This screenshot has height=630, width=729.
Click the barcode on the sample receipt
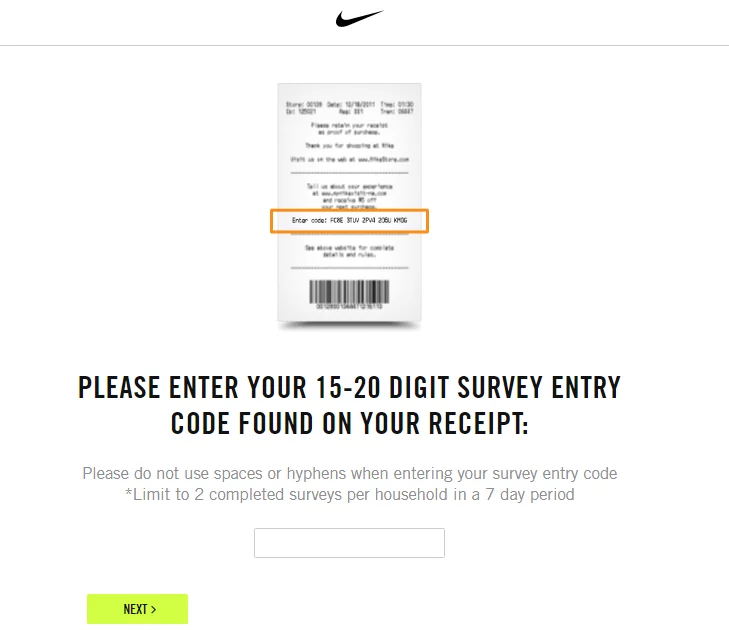[x=349, y=291]
